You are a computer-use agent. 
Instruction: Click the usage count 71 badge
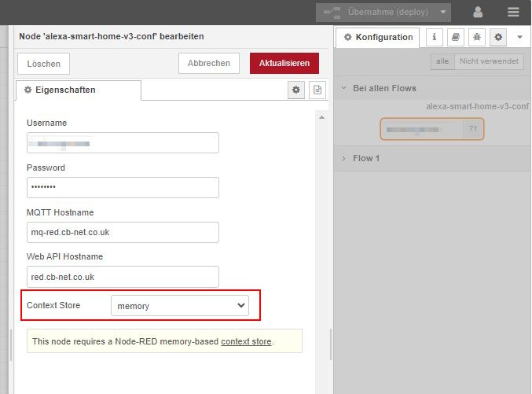point(473,129)
